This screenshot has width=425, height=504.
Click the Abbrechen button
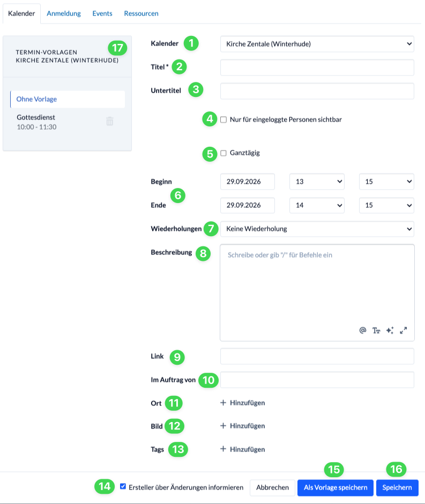coord(272,487)
